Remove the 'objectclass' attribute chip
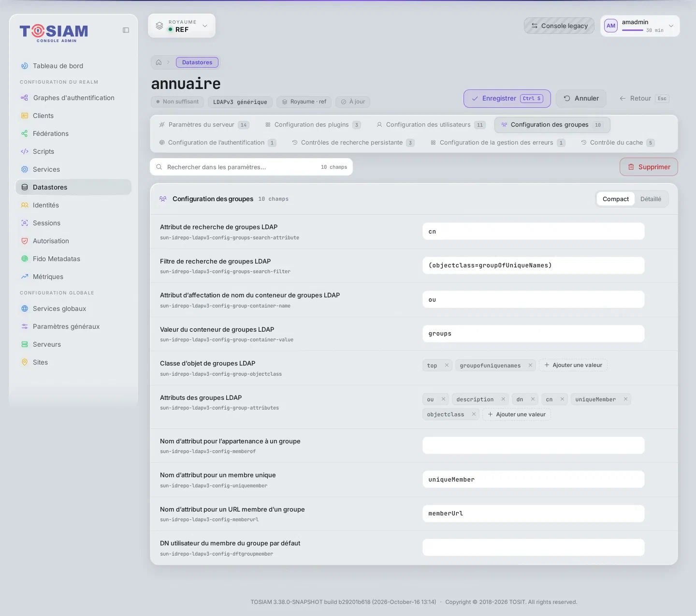 (474, 414)
